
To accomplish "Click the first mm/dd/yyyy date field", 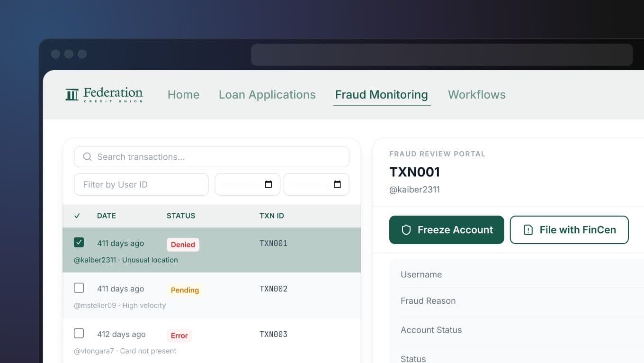I will click(247, 184).
